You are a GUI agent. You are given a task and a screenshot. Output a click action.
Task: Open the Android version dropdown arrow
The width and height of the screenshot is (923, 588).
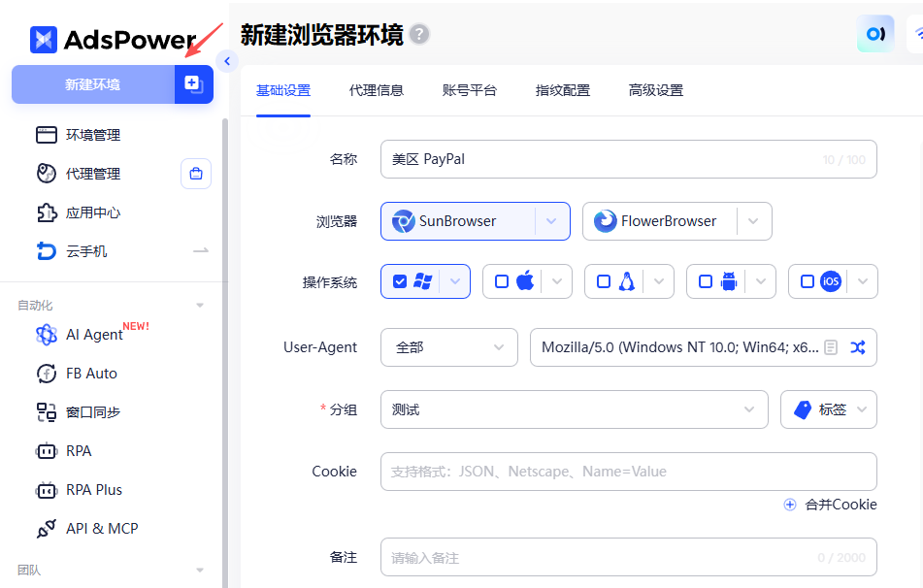761,281
